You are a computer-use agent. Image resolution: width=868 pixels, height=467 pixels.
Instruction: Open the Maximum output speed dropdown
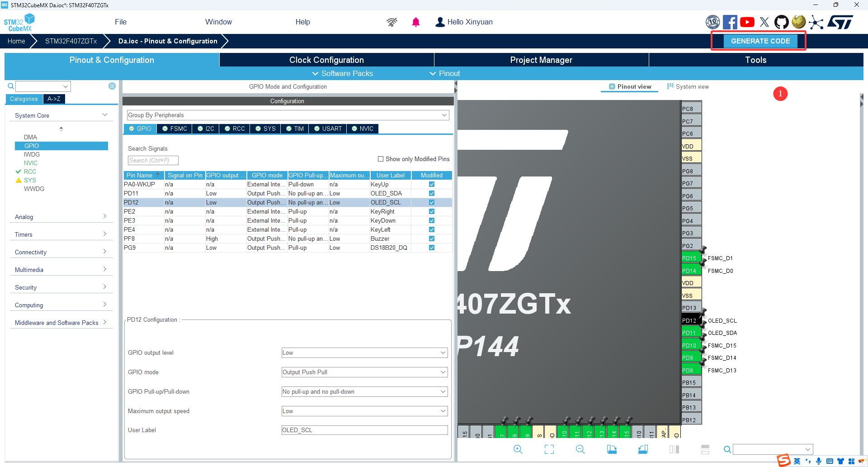[364, 411]
